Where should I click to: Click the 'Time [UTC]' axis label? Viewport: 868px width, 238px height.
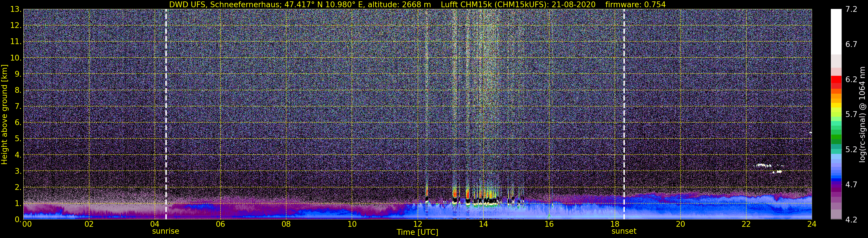tap(417, 232)
